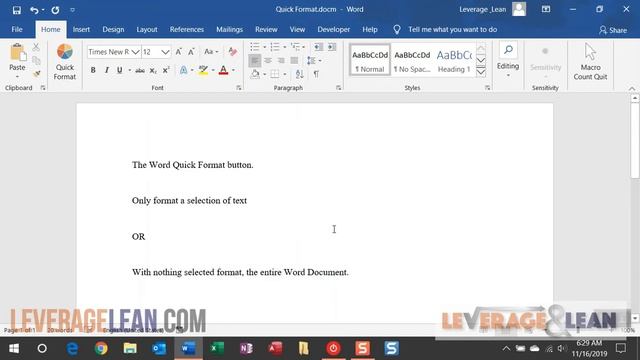Decrease font size with shrink icon
The width and height of the screenshot is (640, 360).
tap(191, 52)
